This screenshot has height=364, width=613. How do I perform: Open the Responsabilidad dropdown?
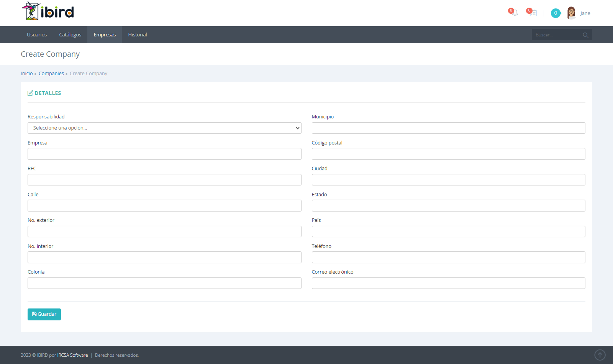[164, 128]
